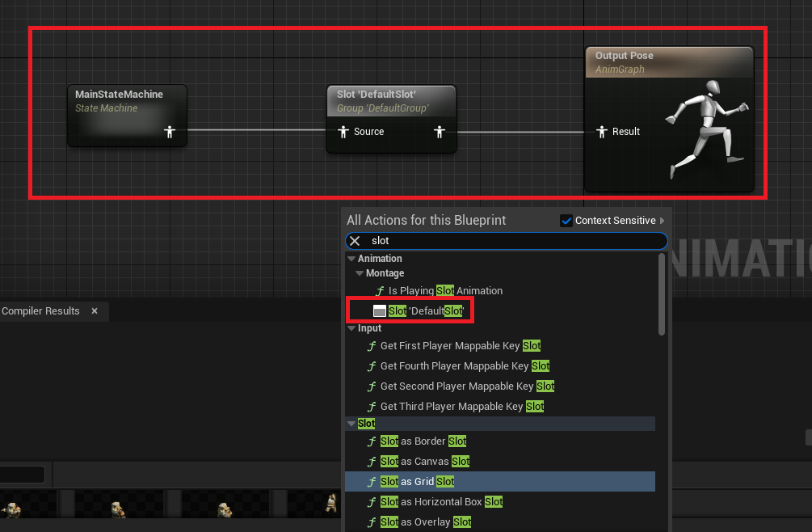Choose Get First Player Mappable Key Slot

(461, 345)
